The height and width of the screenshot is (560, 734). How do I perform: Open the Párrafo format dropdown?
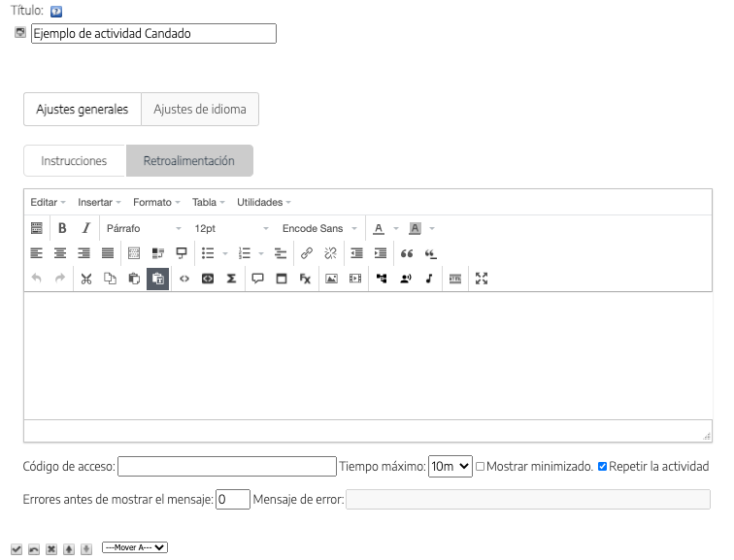[x=144, y=228]
